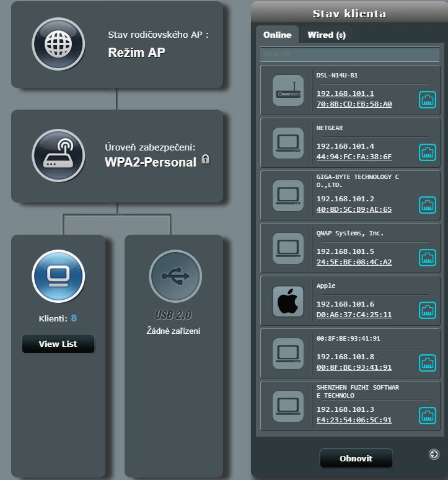Viewport: 448px width, 480px height.
Task: Select the blue Clients computer icon
Action: 58,276
